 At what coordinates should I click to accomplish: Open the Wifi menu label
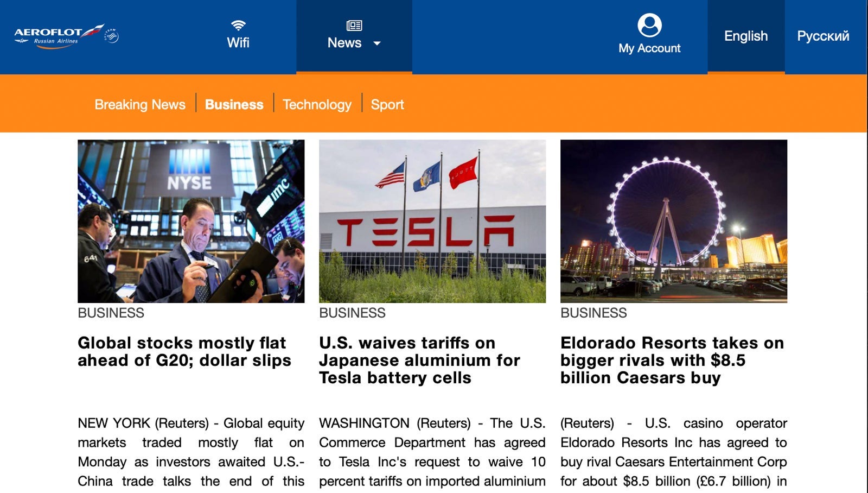pos(238,43)
